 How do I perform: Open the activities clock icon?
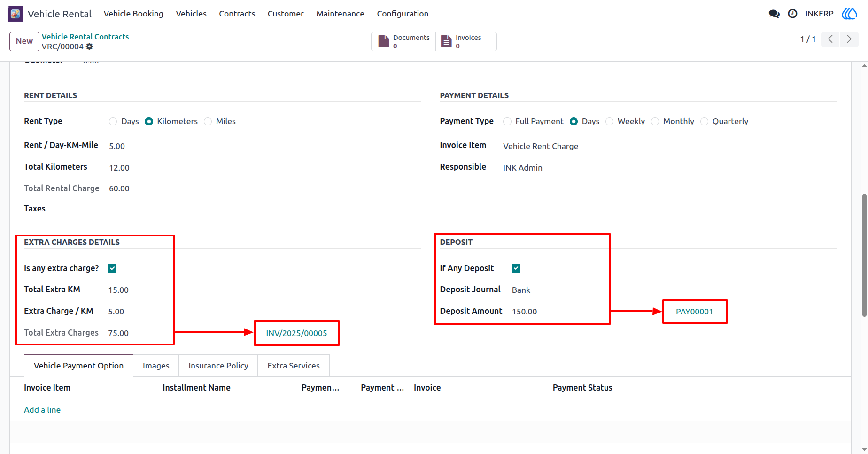coord(792,14)
